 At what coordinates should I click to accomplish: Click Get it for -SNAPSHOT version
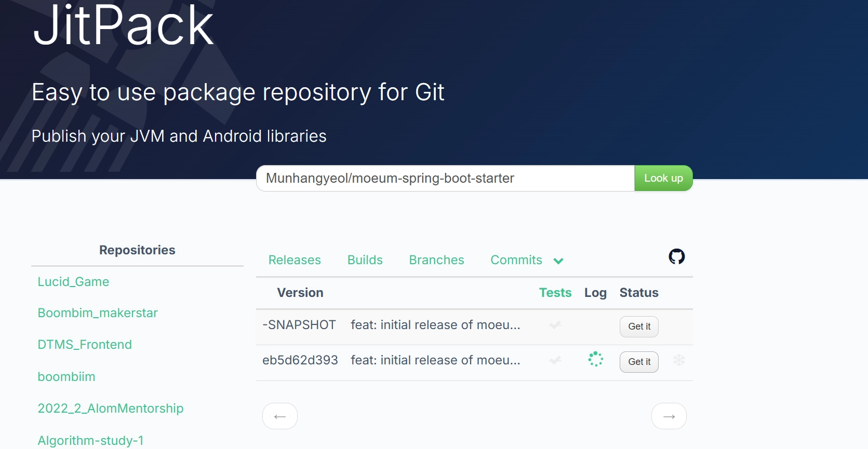pos(639,326)
